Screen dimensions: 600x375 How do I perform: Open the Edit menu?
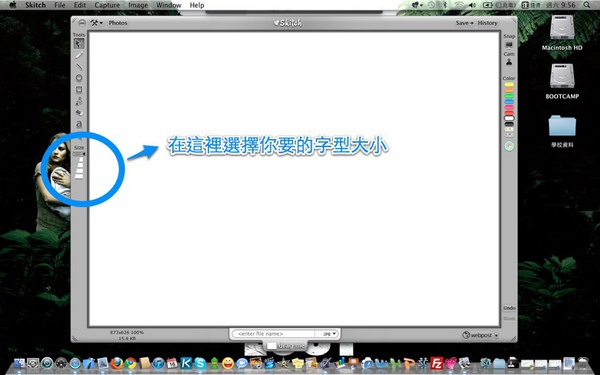pyautogui.click(x=80, y=5)
